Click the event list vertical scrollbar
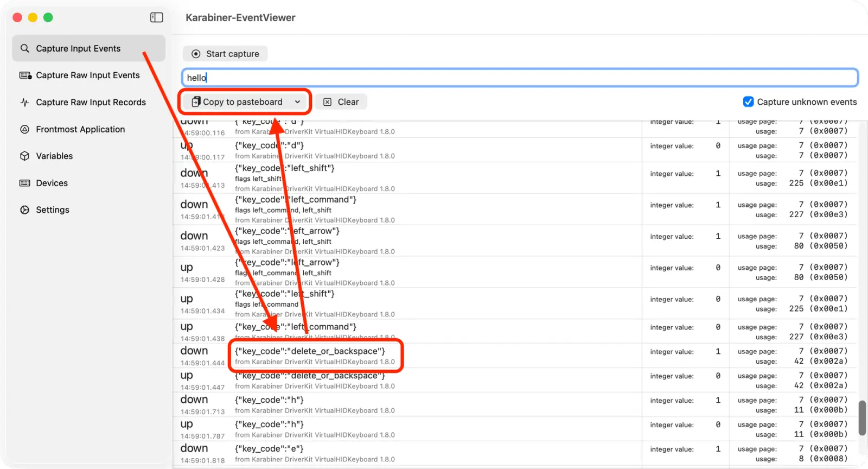 click(862, 418)
